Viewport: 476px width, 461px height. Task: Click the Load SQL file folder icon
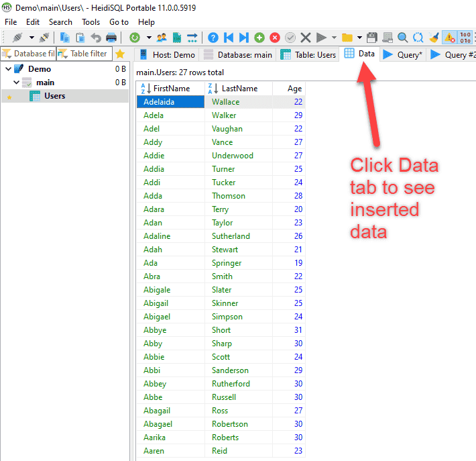(x=347, y=38)
